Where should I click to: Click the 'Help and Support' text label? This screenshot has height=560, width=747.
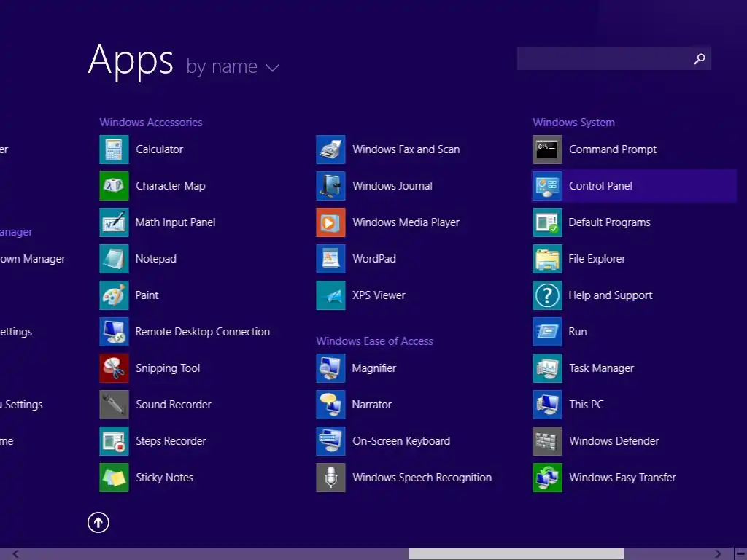coord(611,295)
